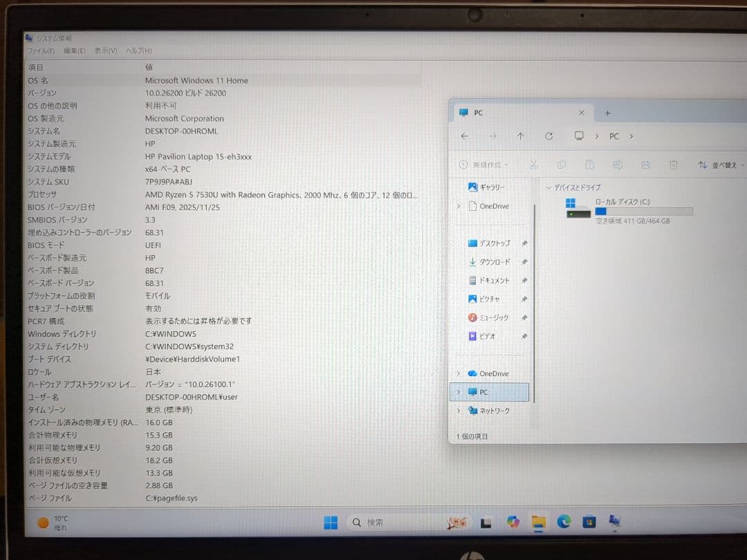
Task: Open the 新規作成 dropdown
Action: (x=483, y=165)
